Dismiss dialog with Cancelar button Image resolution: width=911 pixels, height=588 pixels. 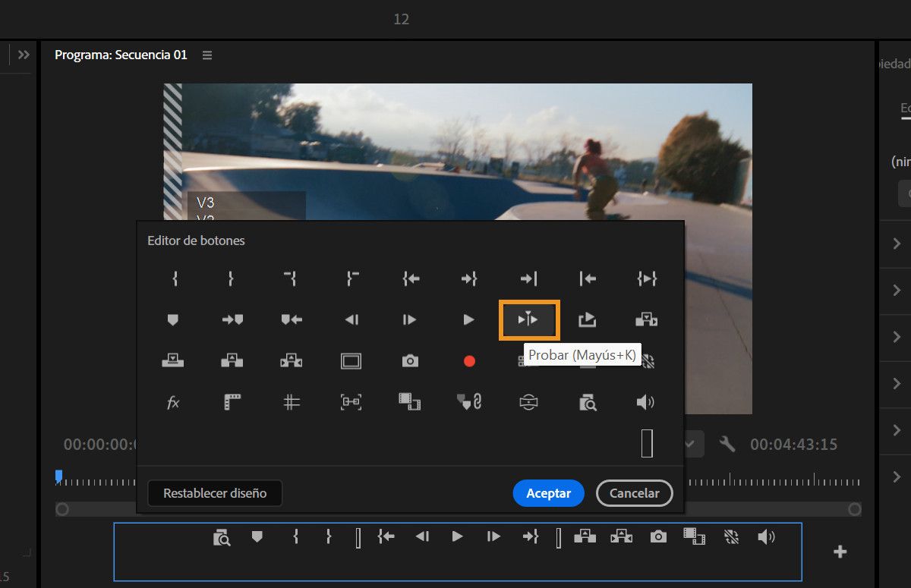point(634,493)
